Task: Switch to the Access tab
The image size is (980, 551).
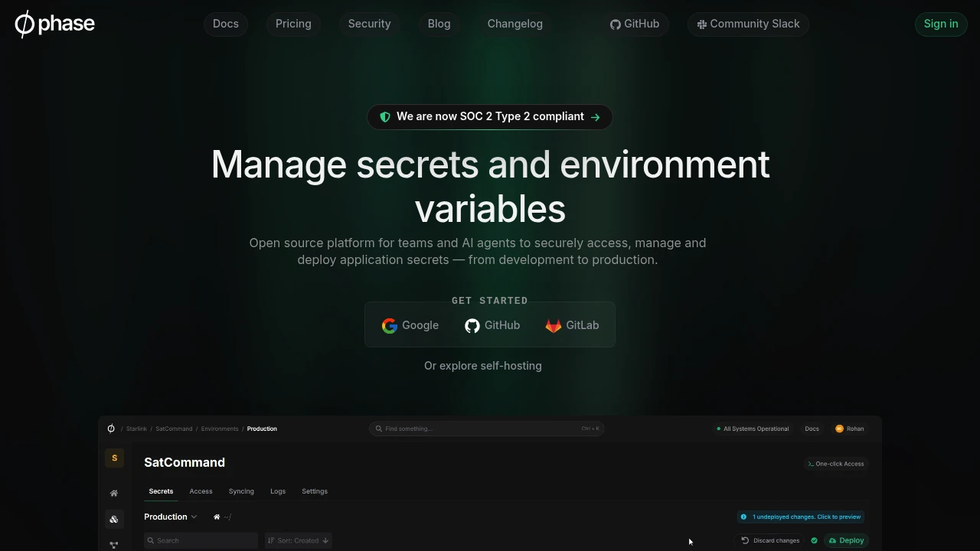Action: coord(201,491)
